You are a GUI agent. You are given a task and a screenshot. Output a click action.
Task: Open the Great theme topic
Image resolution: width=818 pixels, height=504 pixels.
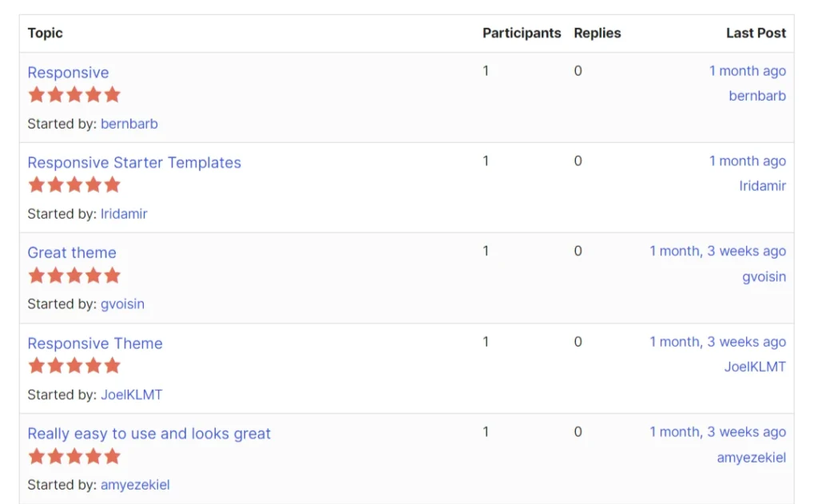point(72,253)
